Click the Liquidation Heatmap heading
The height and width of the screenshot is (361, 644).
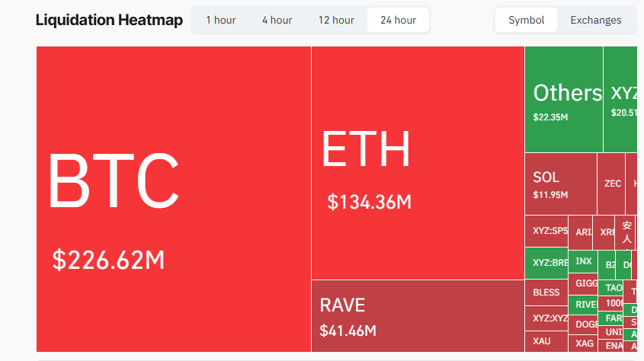[x=109, y=20]
